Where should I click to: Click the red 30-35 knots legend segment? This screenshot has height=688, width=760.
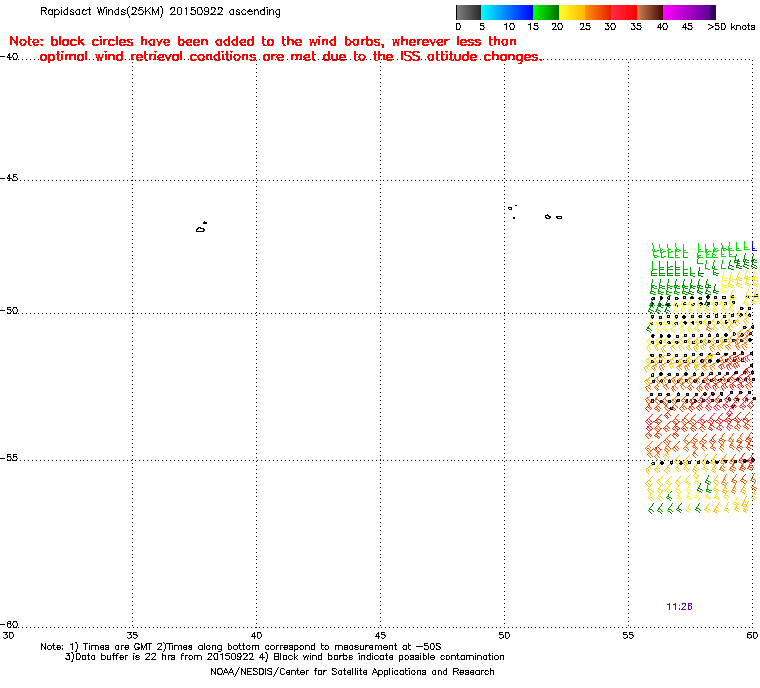click(x=624, y=12)
